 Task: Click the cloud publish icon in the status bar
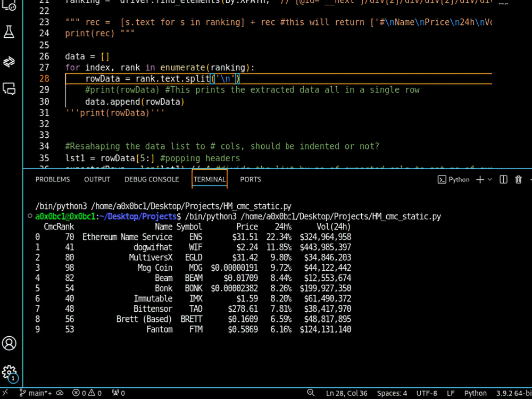tap(59, 393)
